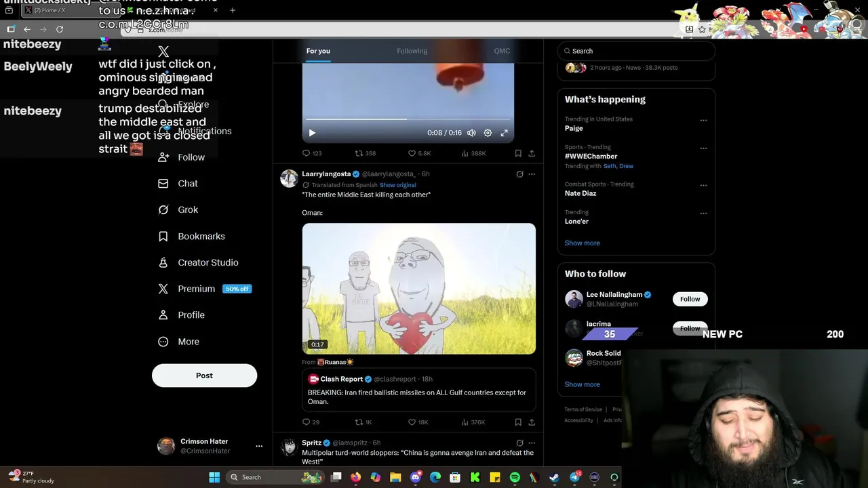Open more options on Laarrylangosta's post
Screen dimensions: 868x488
pos(532,174)
